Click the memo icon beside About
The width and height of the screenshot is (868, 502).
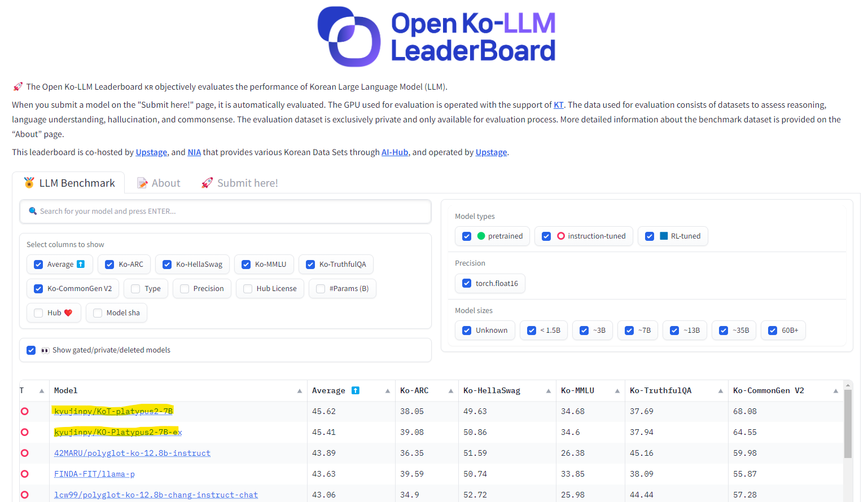(x=142, y=183)
